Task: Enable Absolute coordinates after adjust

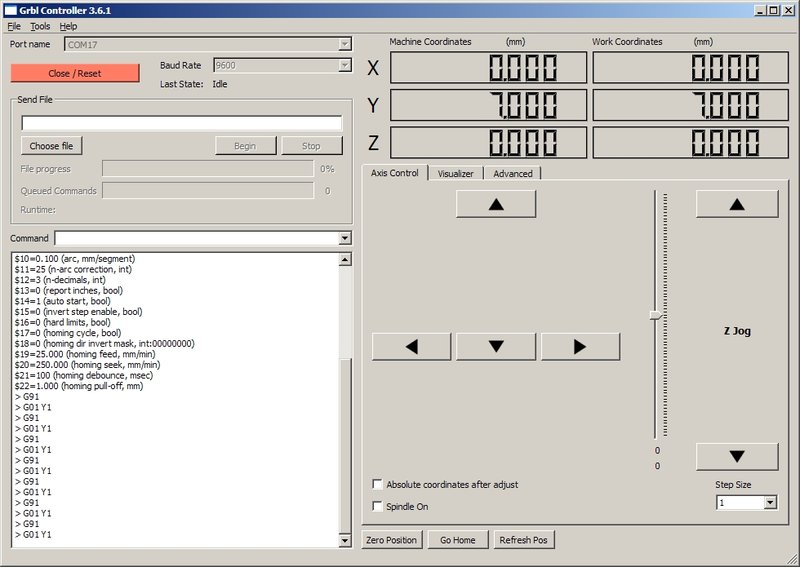Action: (x=378, y=484)
